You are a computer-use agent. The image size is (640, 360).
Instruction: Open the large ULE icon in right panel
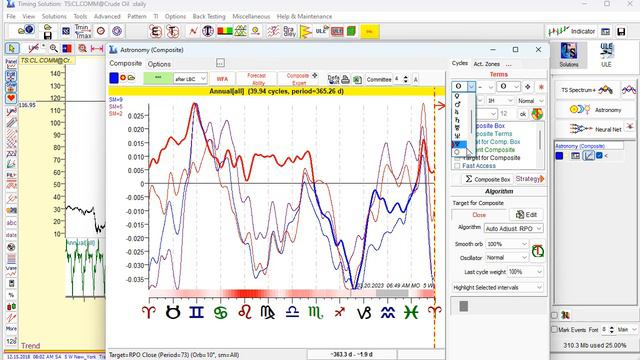click(x=606, y=55)
